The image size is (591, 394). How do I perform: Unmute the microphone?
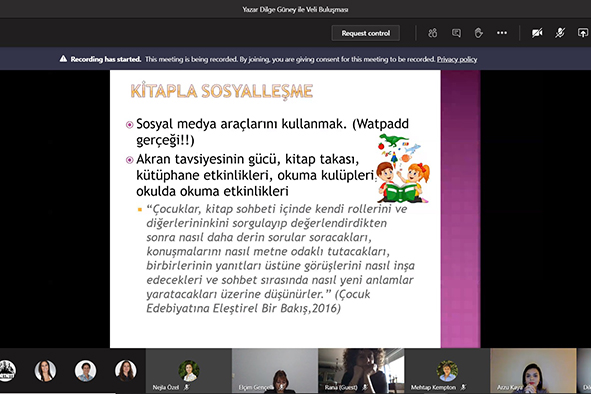[560, 33]
